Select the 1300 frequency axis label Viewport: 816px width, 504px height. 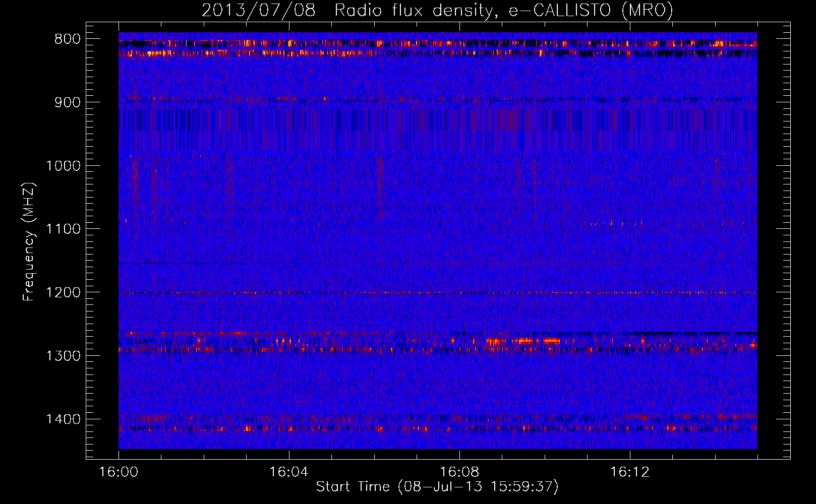63,356
